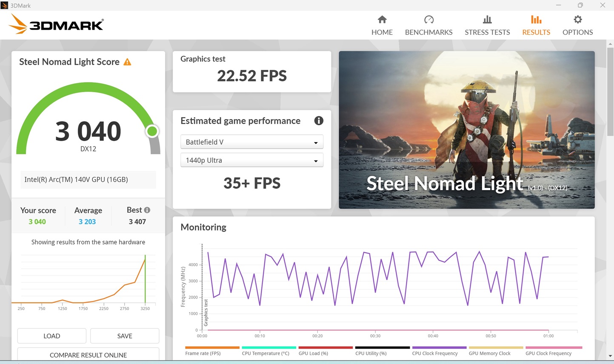614x364 pixels.
Task: Click the CPU Clock Frequency color legend
Action: [x=435, y=353]
